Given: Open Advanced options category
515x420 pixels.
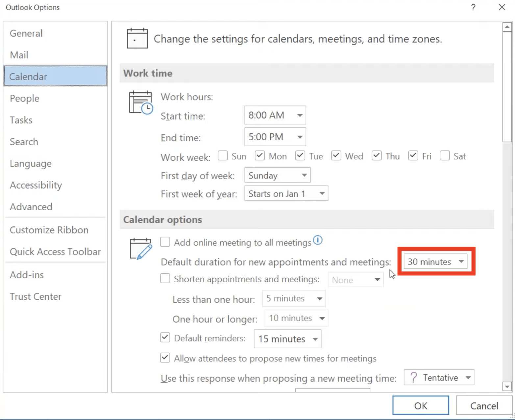Looking at the screenshot, I should pyautogui.click(x=55, y=207).
